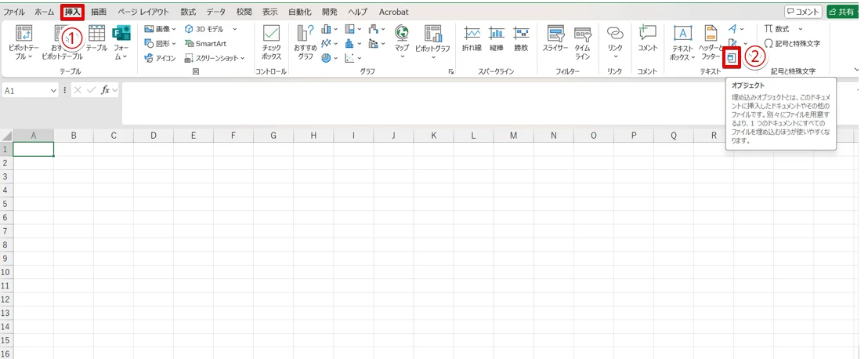The width and height of the screenshot is (868, 359).
Task: Switch to the ホーム tab
Action: point(45,13)
